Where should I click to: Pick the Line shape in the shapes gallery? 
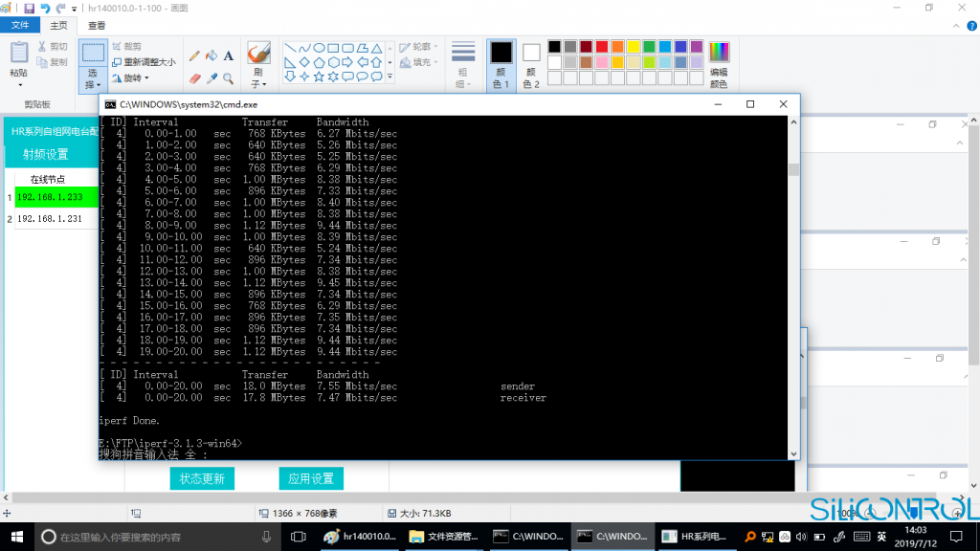(x=290, y=48)
